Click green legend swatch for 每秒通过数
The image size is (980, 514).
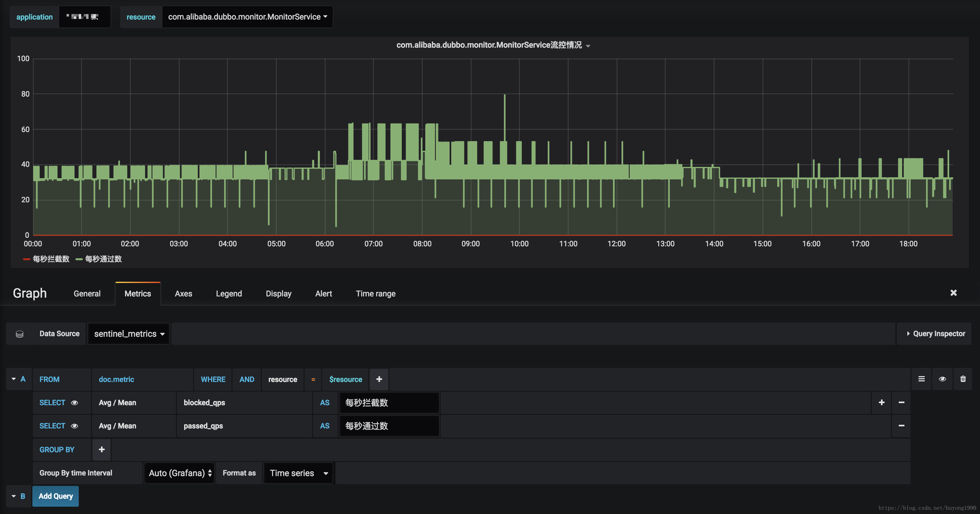click(79, 259)
